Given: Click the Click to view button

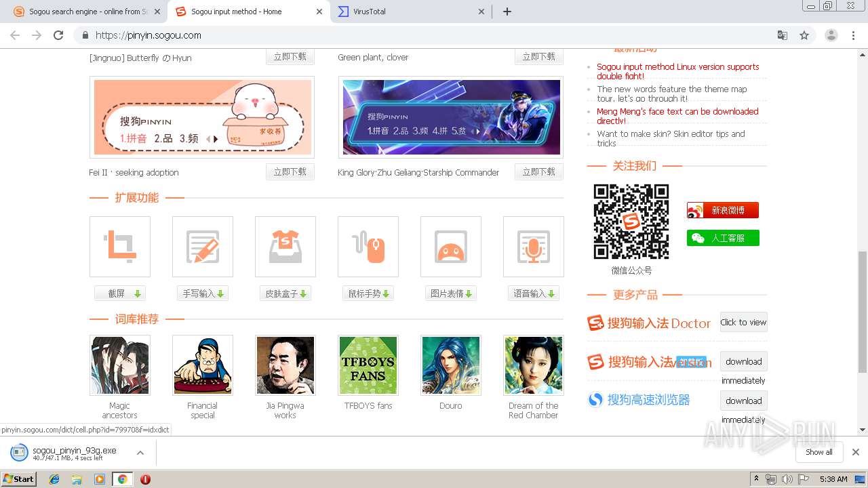Looking at the screenshot, I should pos(743,323).
